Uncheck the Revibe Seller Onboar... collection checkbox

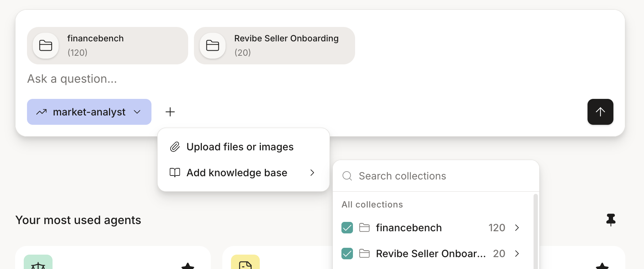[347, 254]
